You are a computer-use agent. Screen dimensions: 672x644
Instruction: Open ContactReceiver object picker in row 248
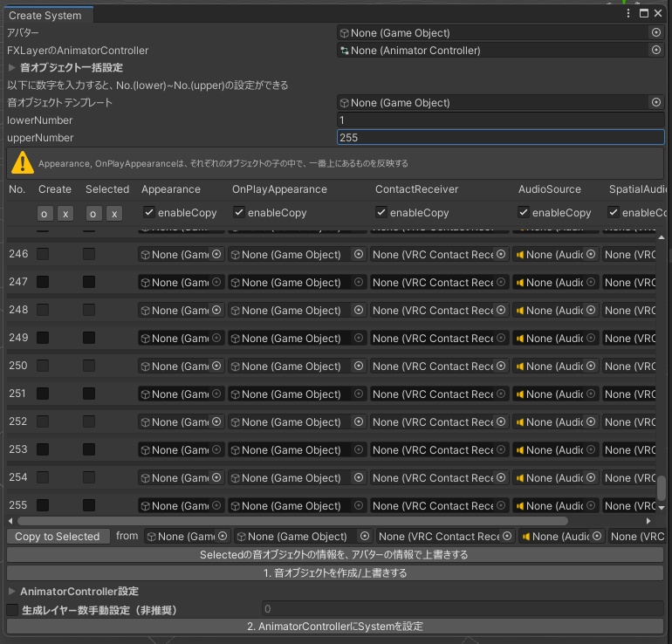501,310
